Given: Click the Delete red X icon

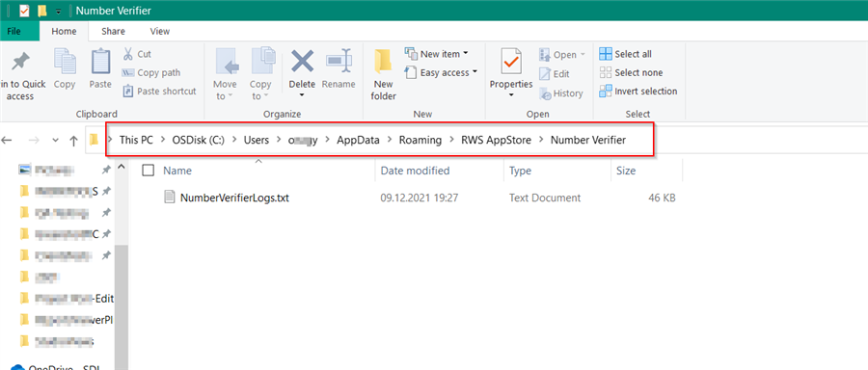Looking at the screenshot, I should 302,61.
